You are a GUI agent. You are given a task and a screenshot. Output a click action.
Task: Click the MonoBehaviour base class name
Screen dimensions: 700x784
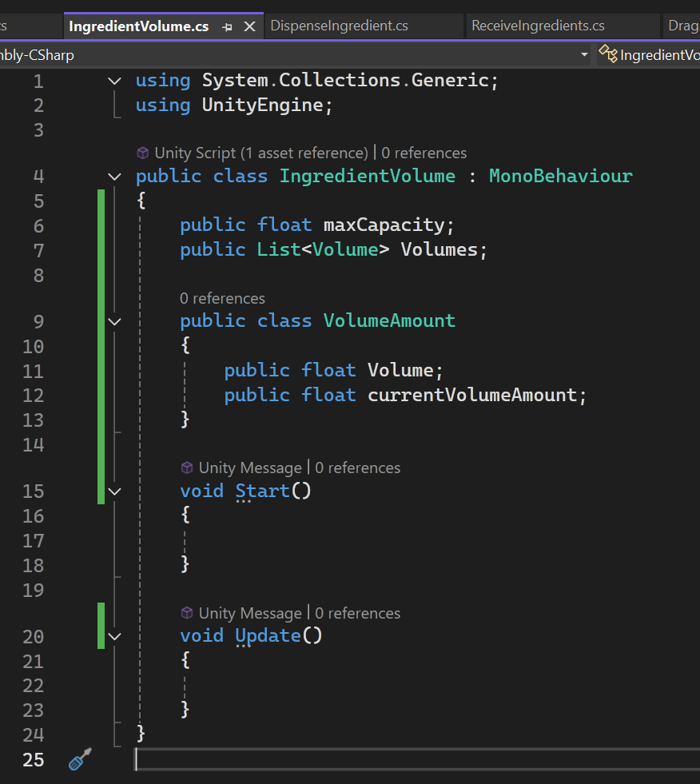[x=560, y=176]
